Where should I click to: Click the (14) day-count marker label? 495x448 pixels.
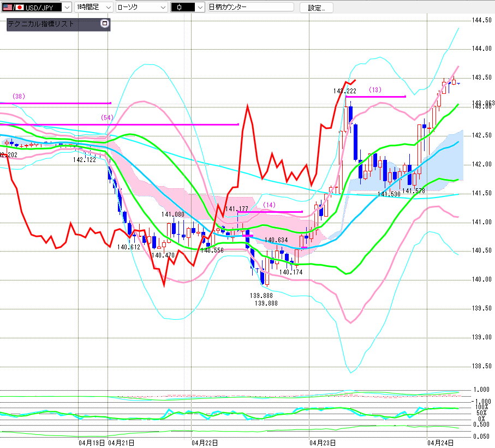[x=269, y=205]
